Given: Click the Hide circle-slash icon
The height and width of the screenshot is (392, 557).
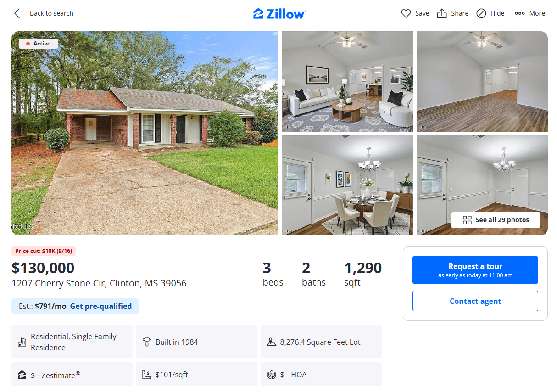Looking at the screenshot, I should tap(481, 13).
